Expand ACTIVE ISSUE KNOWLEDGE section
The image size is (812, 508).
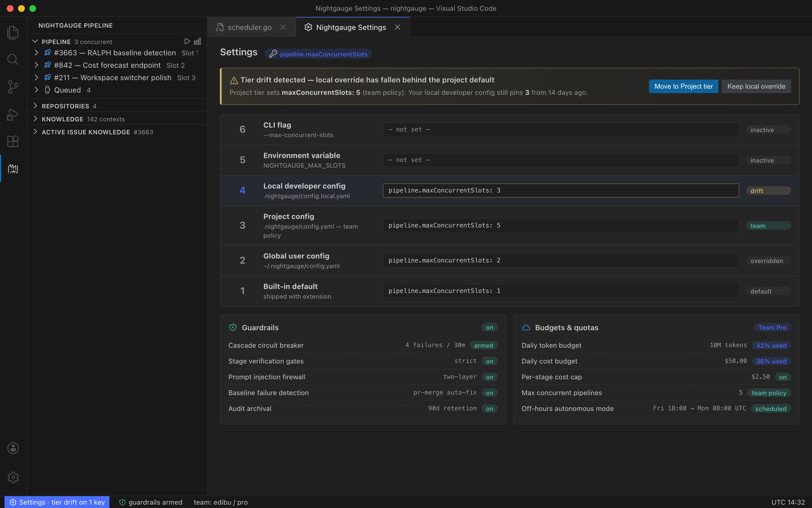coord(35,132)
